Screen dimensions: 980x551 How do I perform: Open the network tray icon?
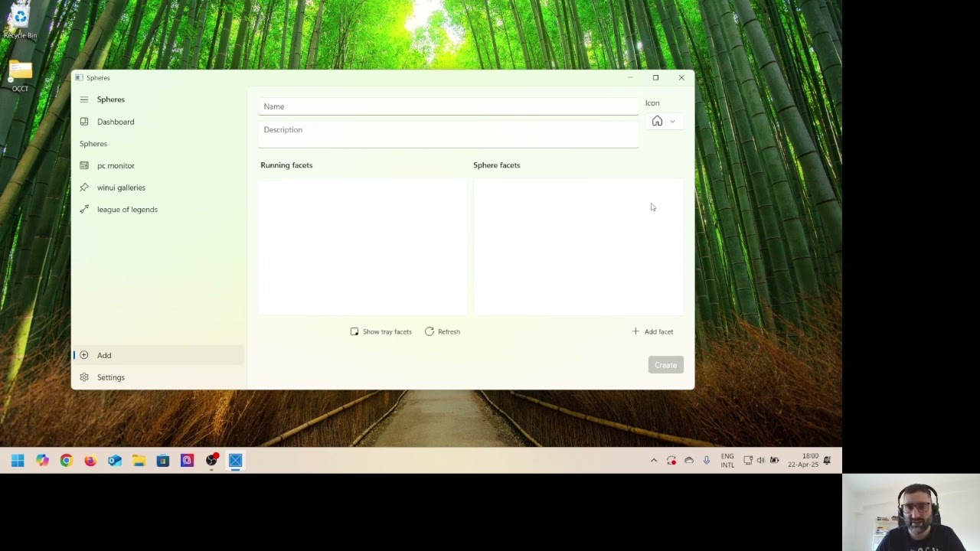click(748, 460)
